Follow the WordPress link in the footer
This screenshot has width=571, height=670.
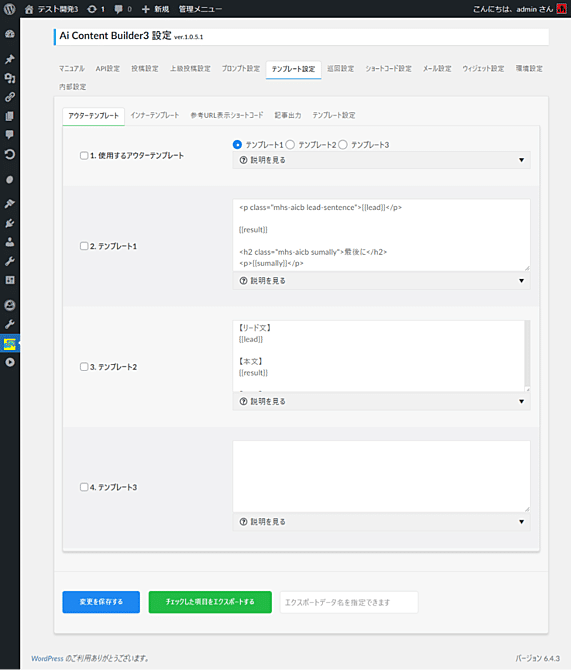click(x=47, y=658)
